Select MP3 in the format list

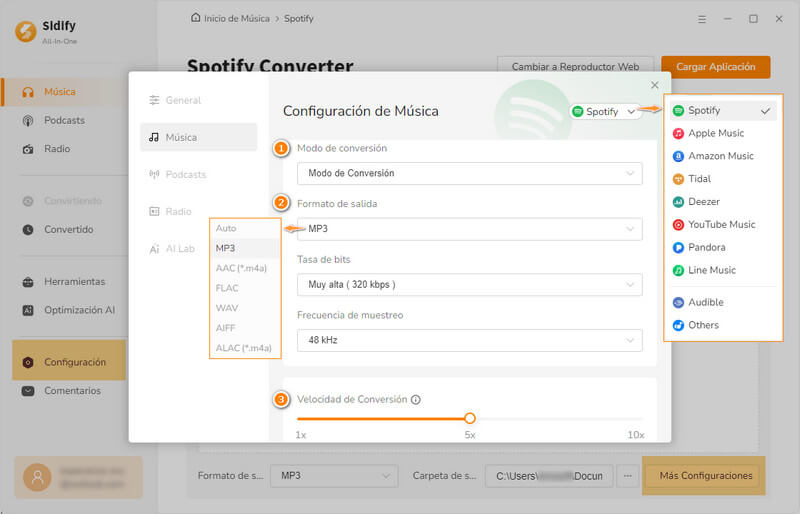pyautogui.click(x=245, y=248)
